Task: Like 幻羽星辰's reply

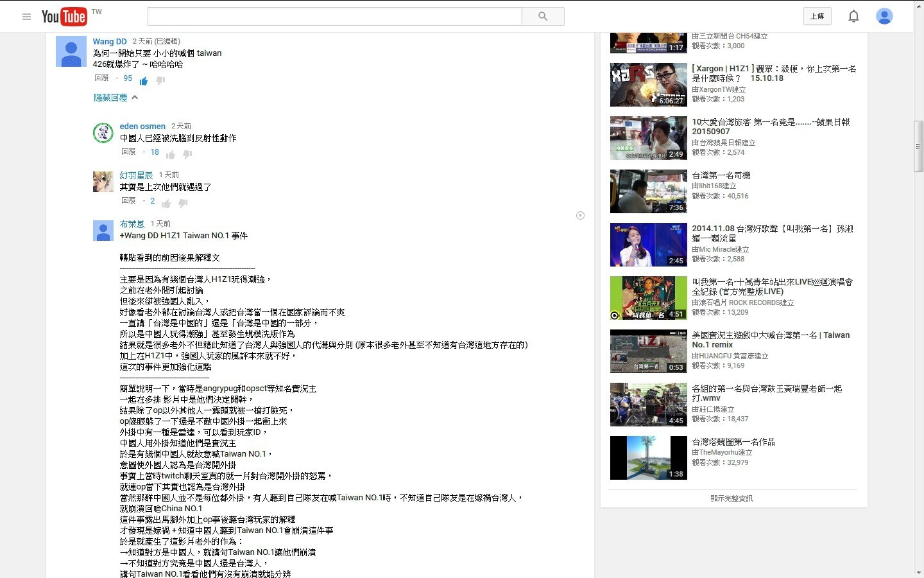Action: (166, 203)
